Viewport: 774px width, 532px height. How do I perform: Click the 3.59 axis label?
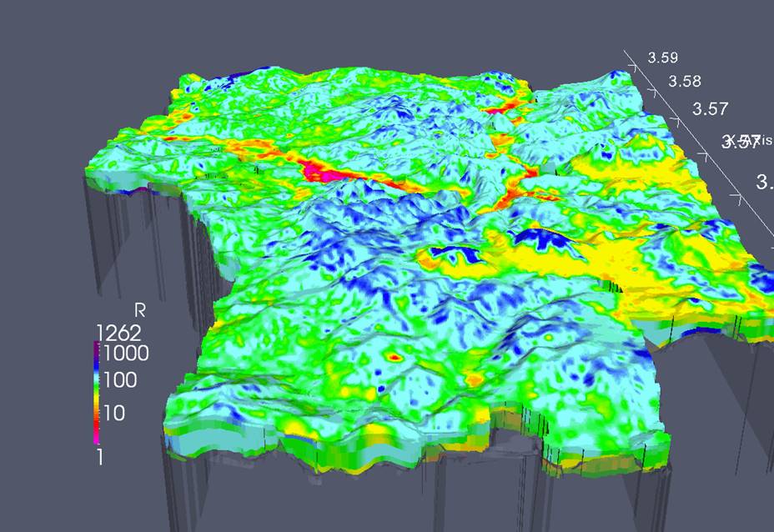[x=663, y=58]
